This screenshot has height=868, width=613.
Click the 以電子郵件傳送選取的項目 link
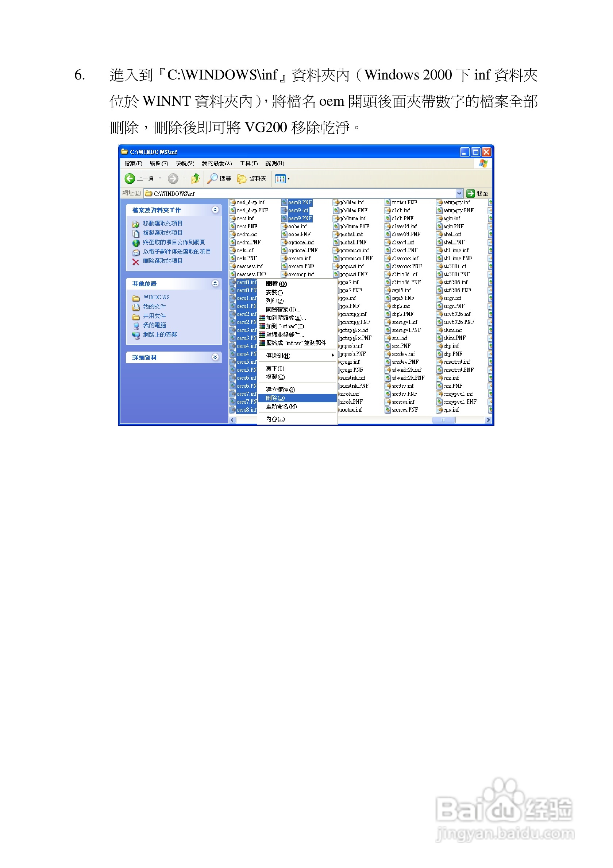(x=177, y=251)
